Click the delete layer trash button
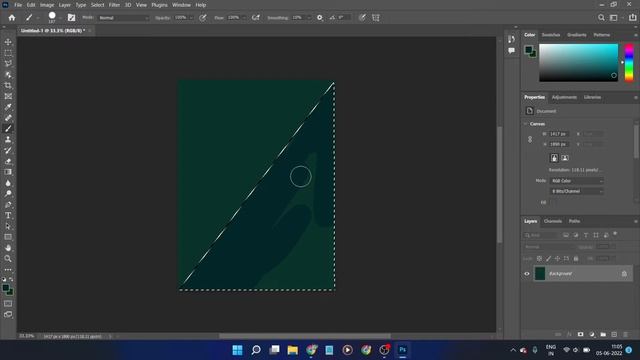Image resolution: width=640 pixels, height=360 pixels. [625, 334]
